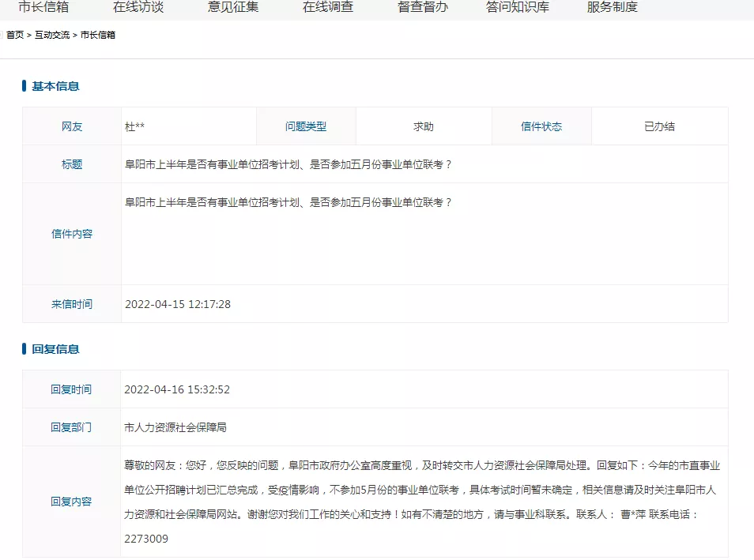Select the sender name 杜**
This screenshot has width=754, height=560.
point(134,126)
